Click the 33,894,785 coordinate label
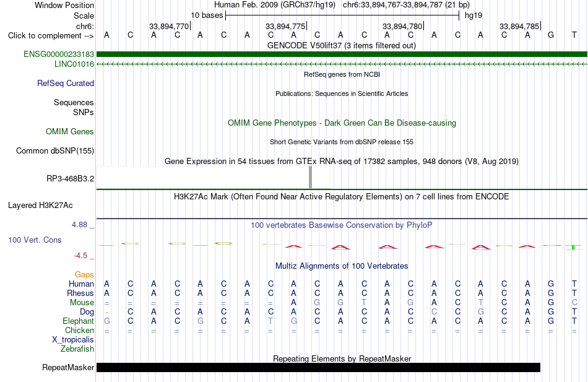Screen dimensions: 588x382 [x=519, y=26]
